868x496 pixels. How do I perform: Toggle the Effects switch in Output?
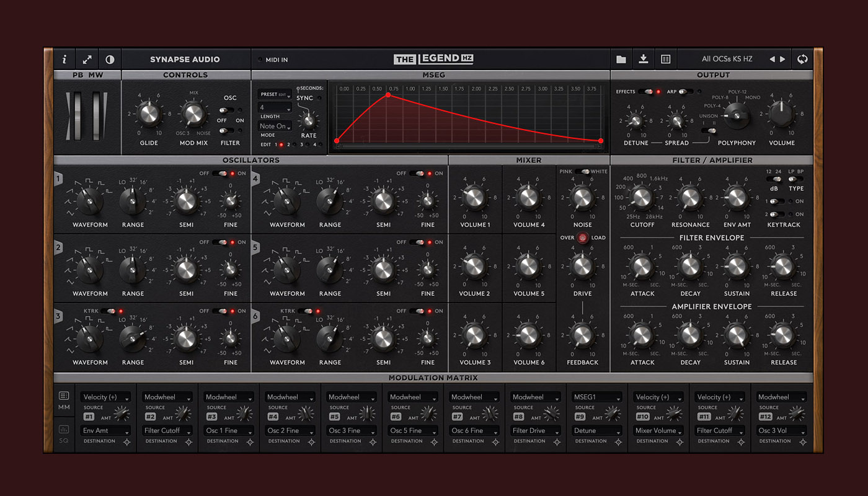(x=647, y=92)
